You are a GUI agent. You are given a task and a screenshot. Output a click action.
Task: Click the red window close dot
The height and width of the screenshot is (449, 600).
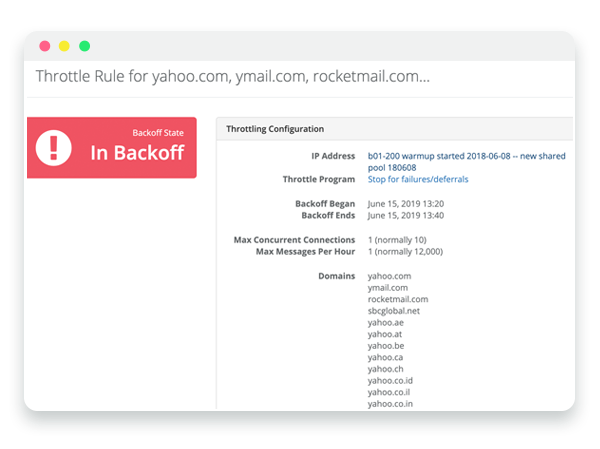pyautogui.click(x=45, y=46)
